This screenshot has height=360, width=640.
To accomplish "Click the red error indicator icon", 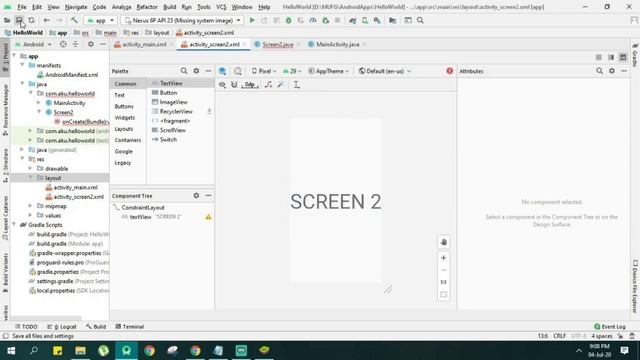I will pos(449,71).
